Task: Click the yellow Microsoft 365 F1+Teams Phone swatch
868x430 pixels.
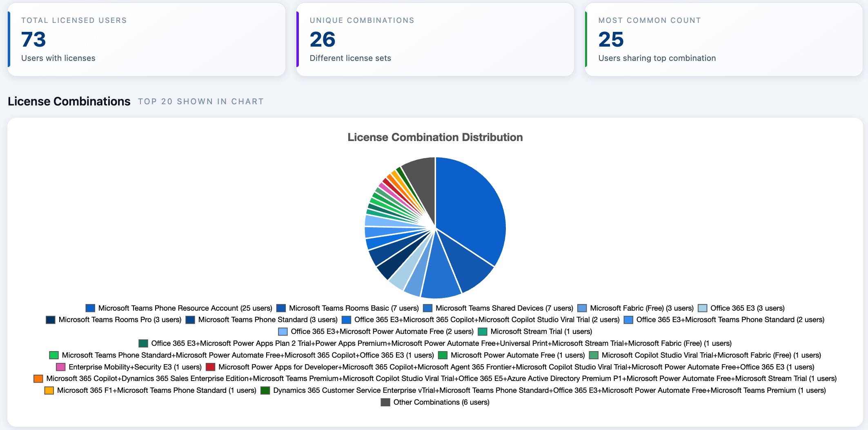Action: 49,390
